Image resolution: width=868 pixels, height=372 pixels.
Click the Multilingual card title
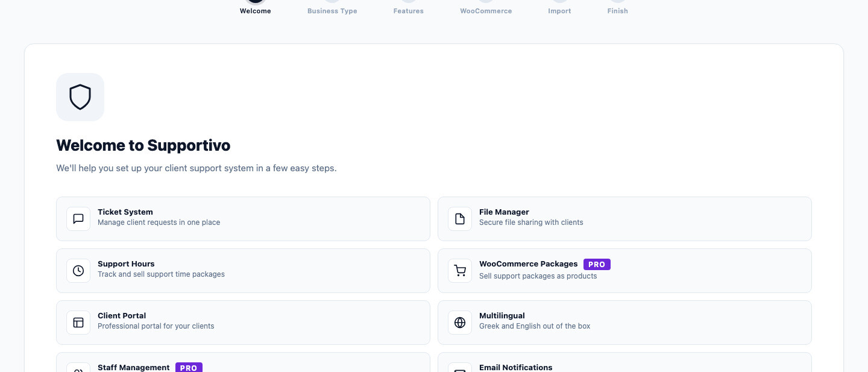pos(502,315)
